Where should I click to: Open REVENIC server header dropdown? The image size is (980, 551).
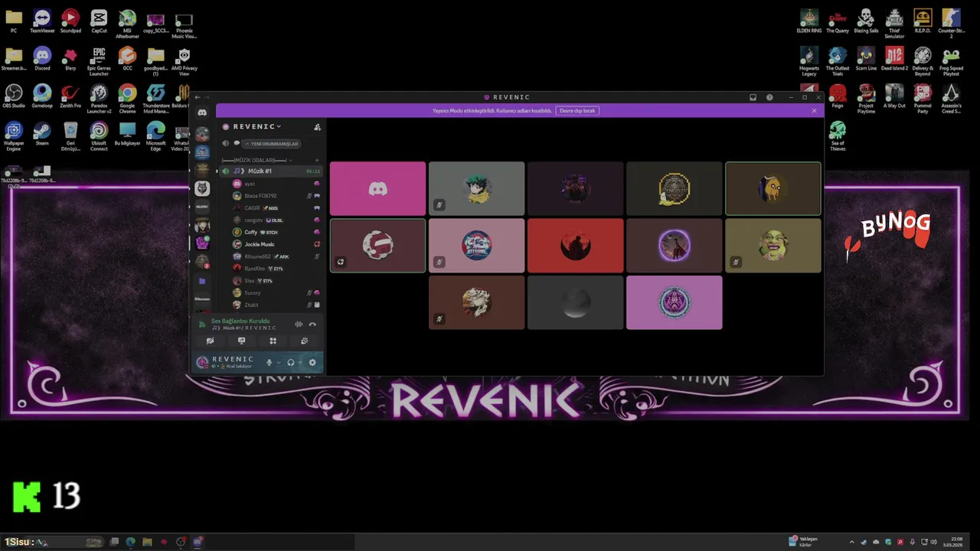(257, 126)
